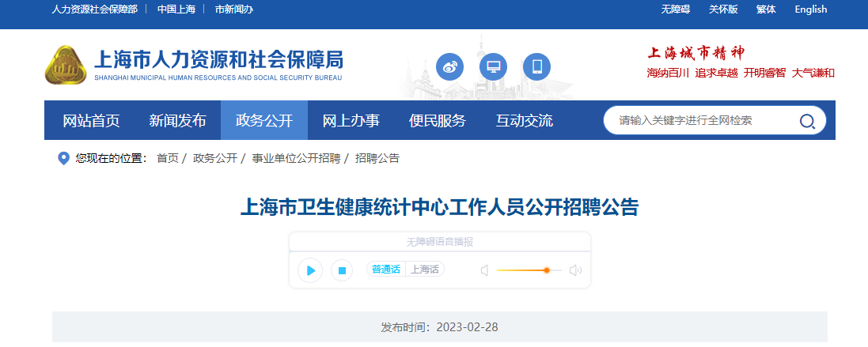Switch to 繁体 traditional Chinese

[x=766, y=9]
